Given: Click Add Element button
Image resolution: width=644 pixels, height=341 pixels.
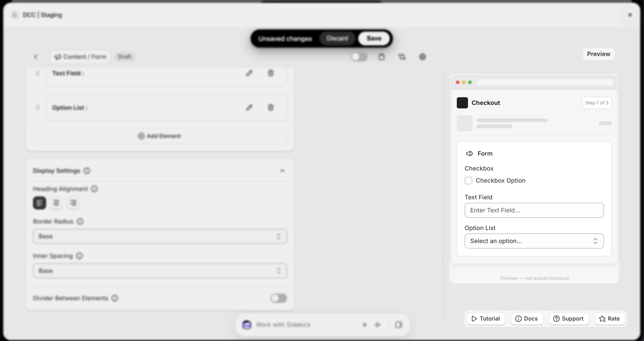Looking at the screenshot, I should pyautogui.click(x=160, y=136).
